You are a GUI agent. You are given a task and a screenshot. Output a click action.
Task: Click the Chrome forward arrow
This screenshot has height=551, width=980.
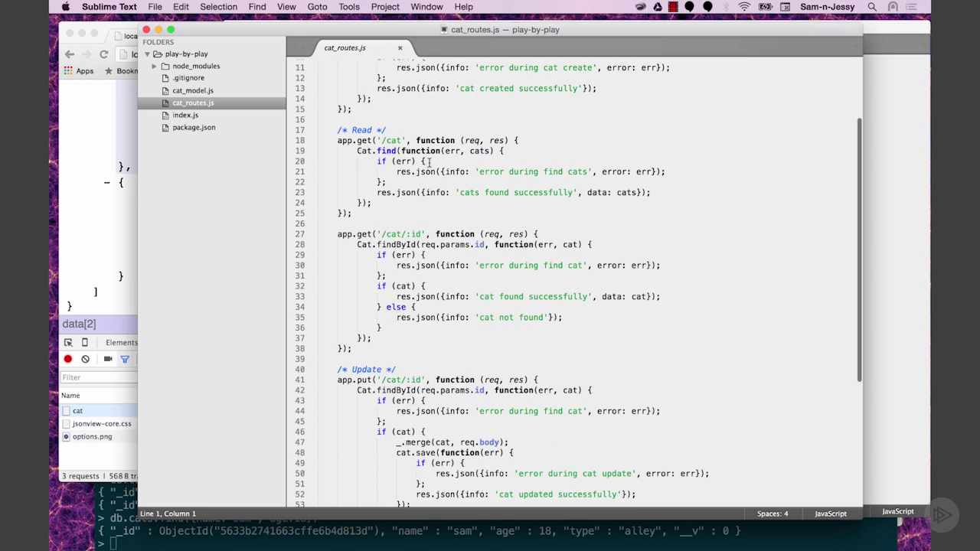(87, 54)
